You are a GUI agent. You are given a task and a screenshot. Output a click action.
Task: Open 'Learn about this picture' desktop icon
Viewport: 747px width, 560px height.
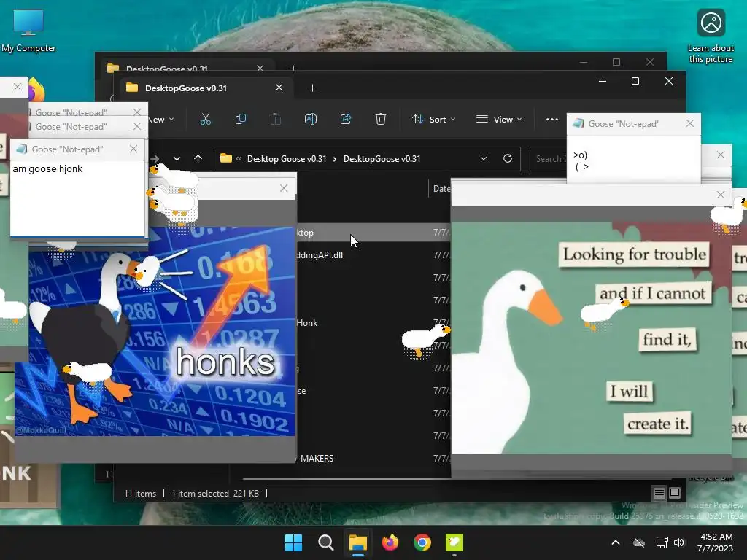[x=711, y=36]
